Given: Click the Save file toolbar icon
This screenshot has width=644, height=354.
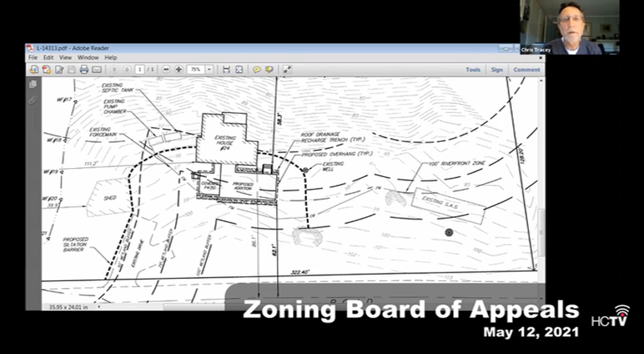Looking at the screenshot, I should 71,70.
